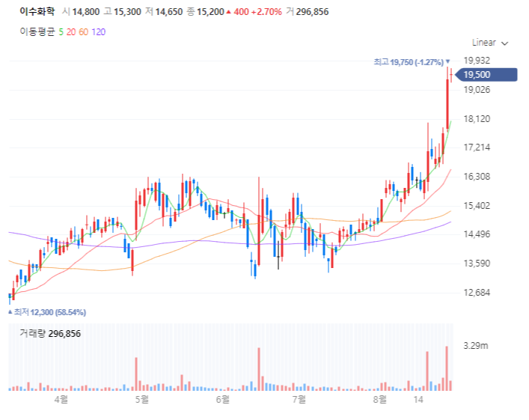Click the closing price value 15,200
Viewport: 529px width, 420px height.
click(x=210, y=12)
